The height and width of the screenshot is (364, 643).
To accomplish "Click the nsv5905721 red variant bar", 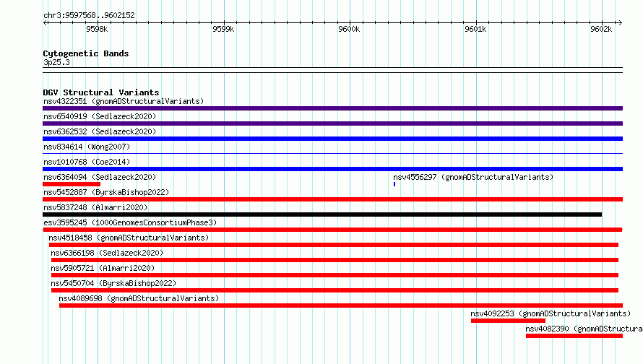I will (335, 275).
